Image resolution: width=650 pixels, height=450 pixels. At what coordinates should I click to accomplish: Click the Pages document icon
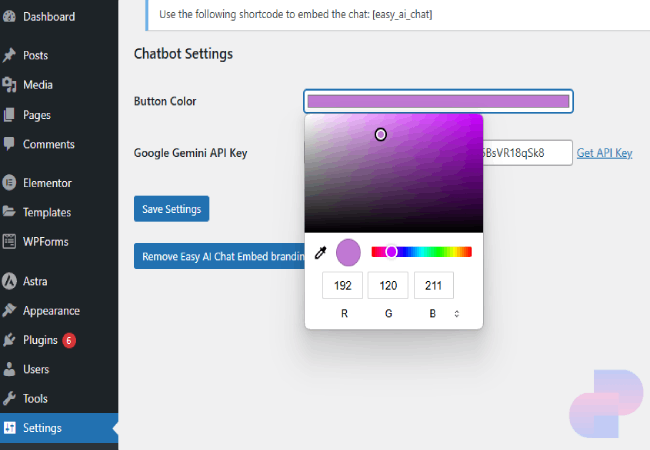9,115
